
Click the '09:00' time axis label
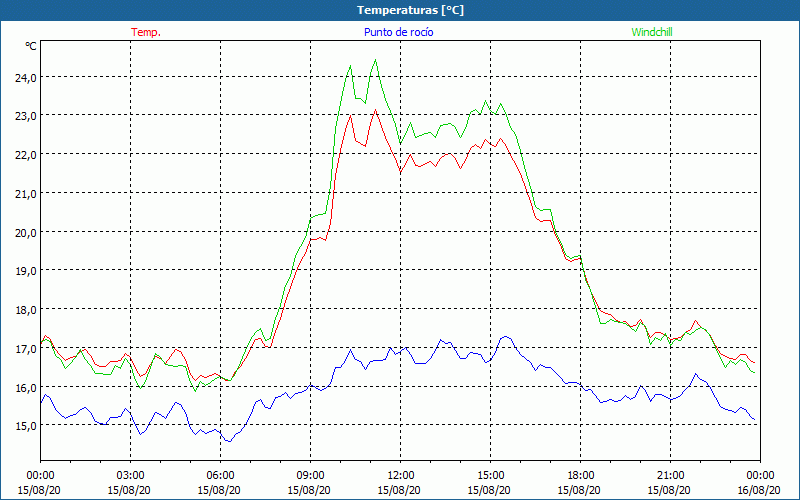coord(310,476)
